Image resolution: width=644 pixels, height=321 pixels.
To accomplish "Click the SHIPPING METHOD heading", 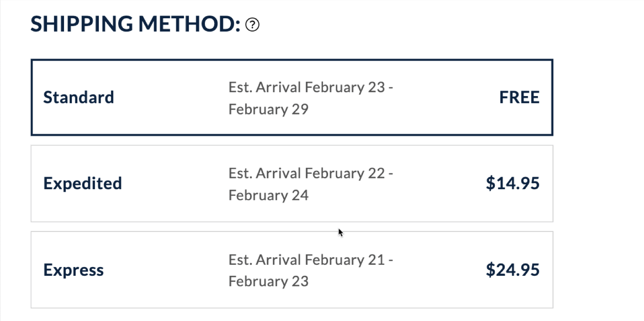I will tap(134, 23).
